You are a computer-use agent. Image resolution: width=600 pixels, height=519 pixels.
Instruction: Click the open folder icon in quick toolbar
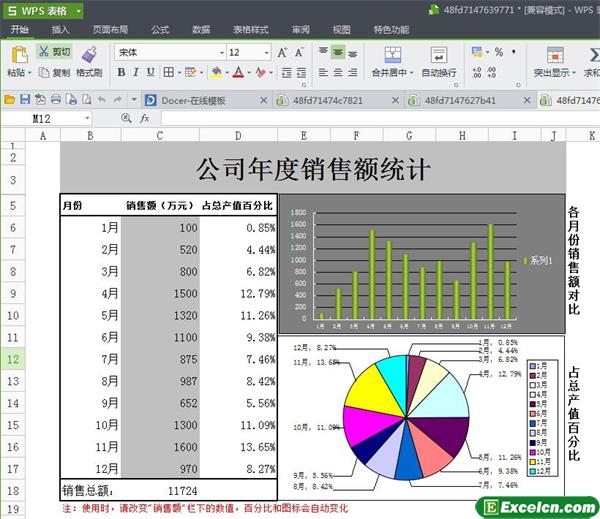tap(9, 100)
